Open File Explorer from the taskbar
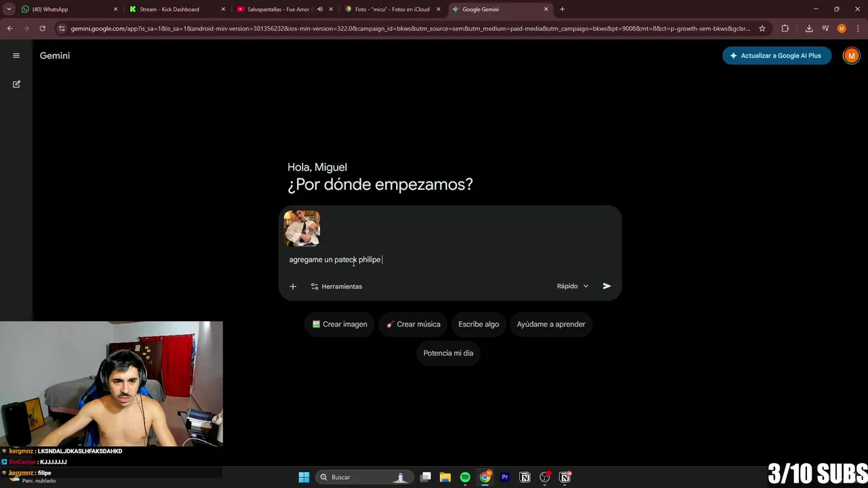The height and width of the screenshot is (488, 868). click(x=446, y=477)
